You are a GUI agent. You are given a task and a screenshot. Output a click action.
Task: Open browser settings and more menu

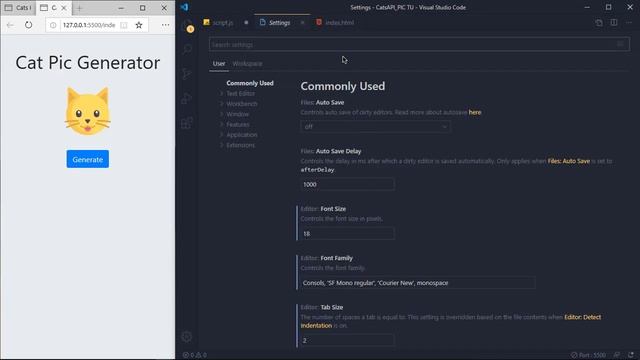pyautogui.click(x=165, y=25)
